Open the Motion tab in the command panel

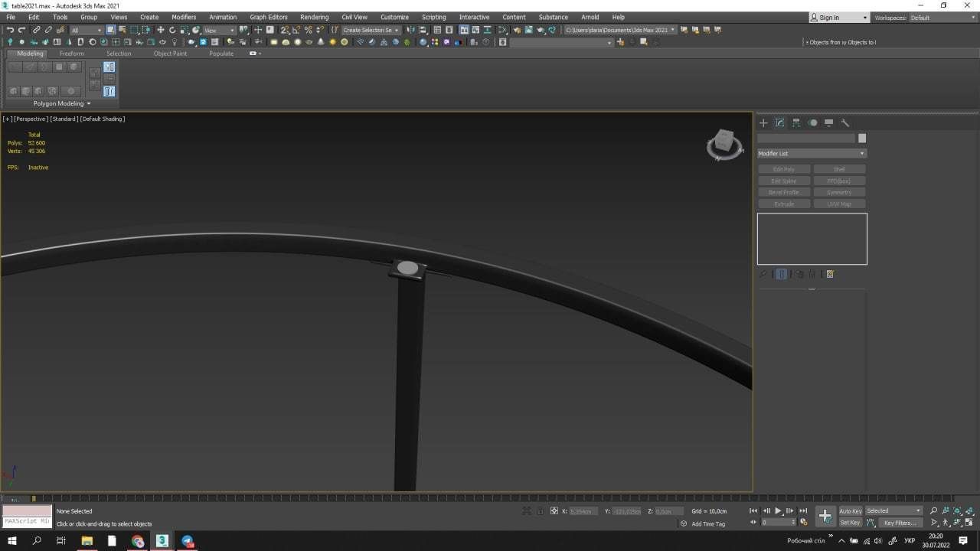tap(812, 122)
